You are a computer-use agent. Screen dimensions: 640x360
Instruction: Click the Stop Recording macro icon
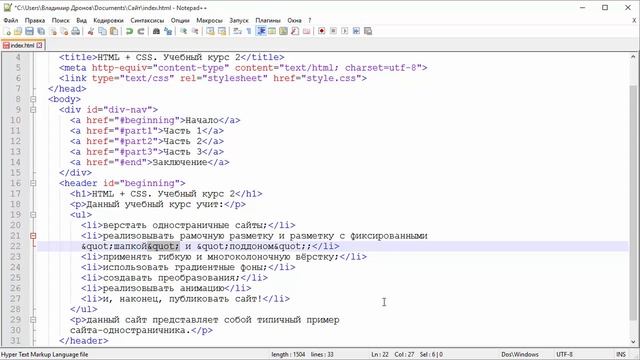click(333, 31)
